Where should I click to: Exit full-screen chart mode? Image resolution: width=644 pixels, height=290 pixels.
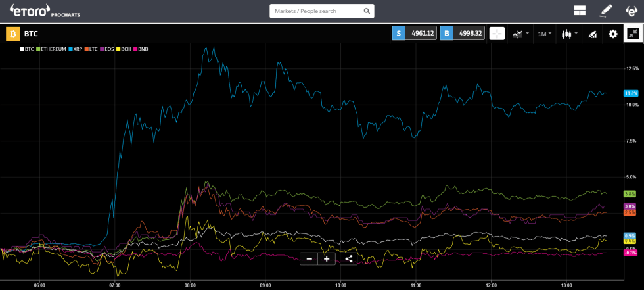tap(633, 34)
